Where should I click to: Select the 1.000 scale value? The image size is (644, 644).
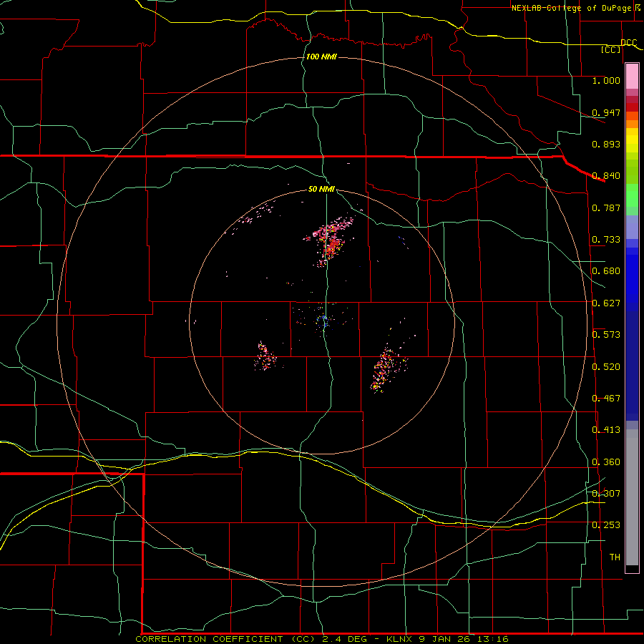[606, 80]
